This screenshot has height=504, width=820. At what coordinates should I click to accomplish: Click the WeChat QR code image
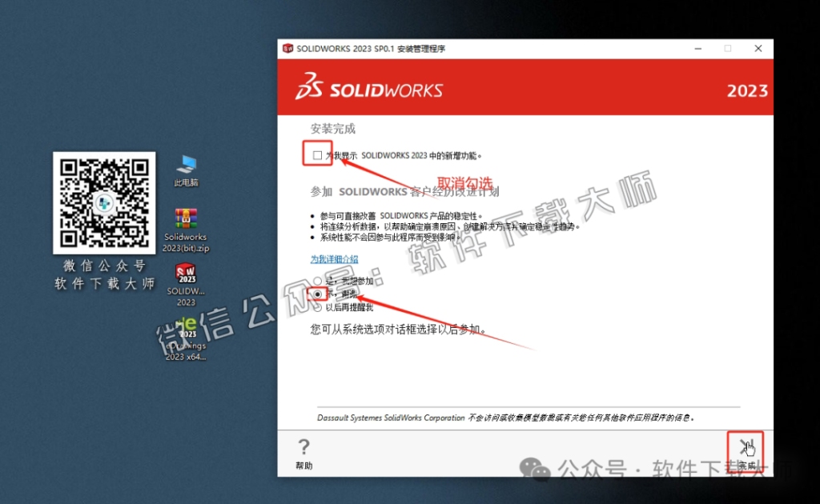(104, 202)
